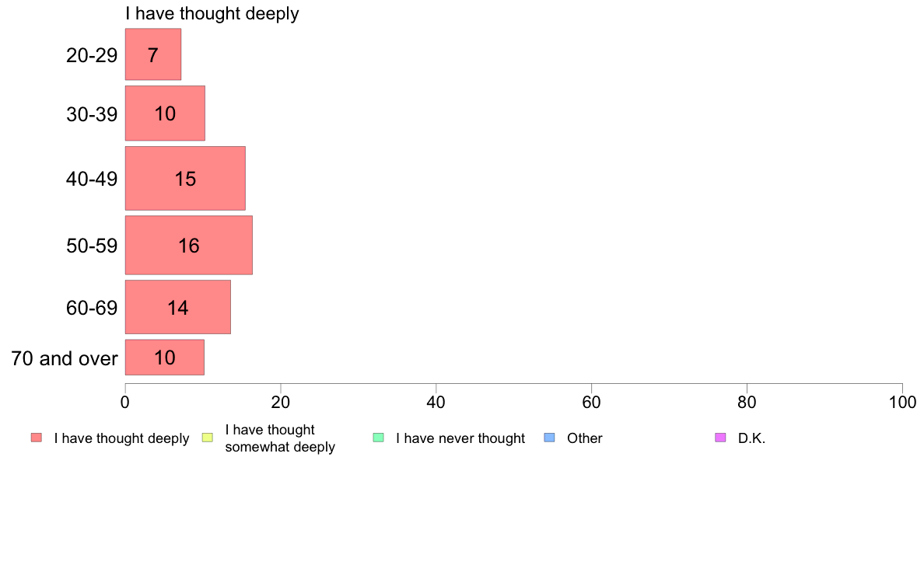
Task: Click the purple 'D.K.' legend swatch
Action: coord(720,438)
